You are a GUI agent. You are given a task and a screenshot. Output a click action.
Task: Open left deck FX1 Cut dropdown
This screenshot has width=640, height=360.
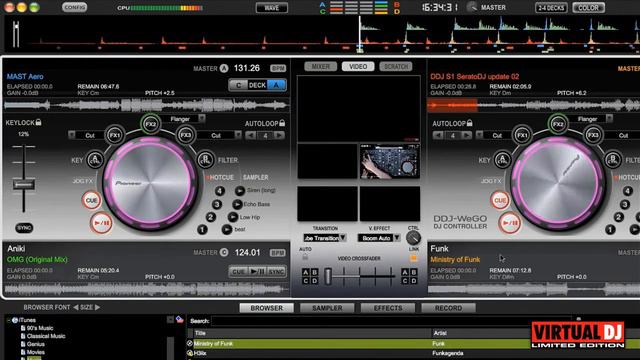(71, 135)
